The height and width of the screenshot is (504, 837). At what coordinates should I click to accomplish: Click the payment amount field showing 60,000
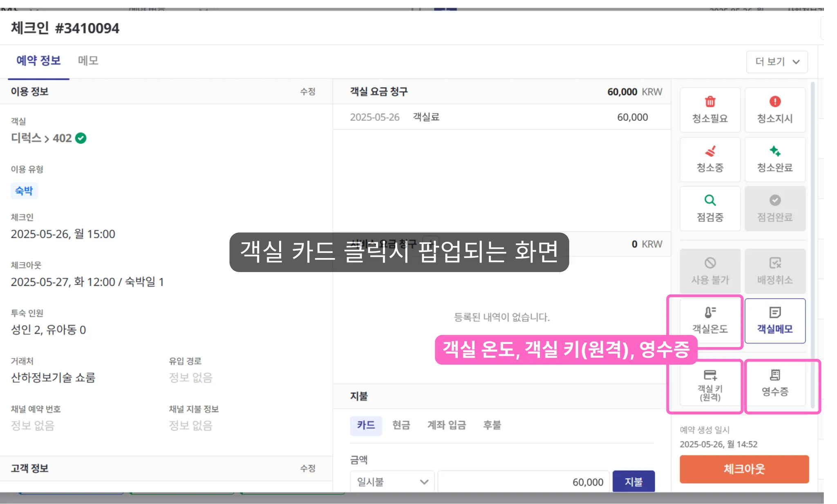pyautogui.click(x=523, y=482)
